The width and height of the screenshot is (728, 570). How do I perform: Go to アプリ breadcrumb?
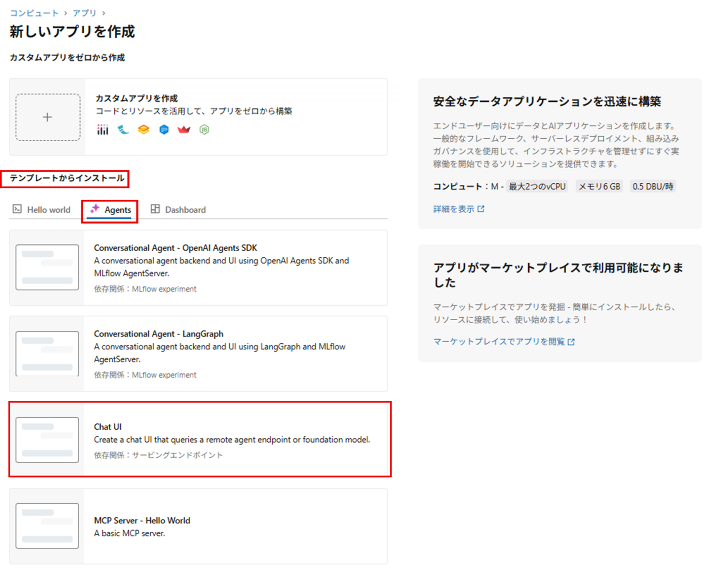[84, 13]
